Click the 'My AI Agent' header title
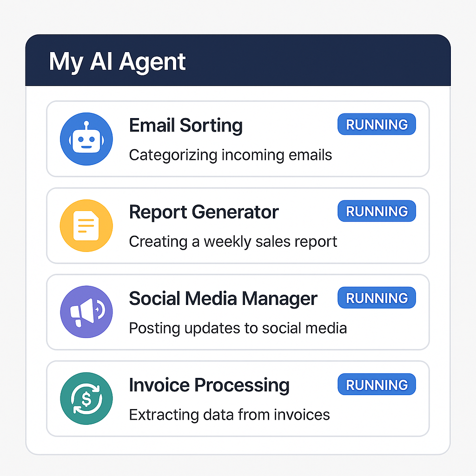The height and width of the screenshot is (476, 476). 117,62
